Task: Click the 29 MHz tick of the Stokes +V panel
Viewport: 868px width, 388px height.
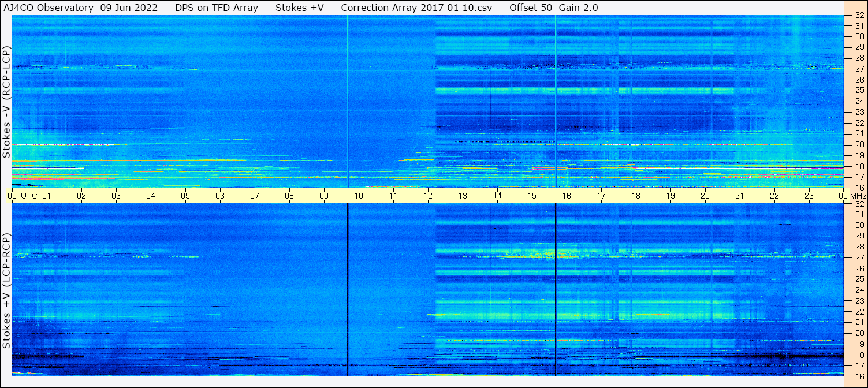Action: pos(859,236)
